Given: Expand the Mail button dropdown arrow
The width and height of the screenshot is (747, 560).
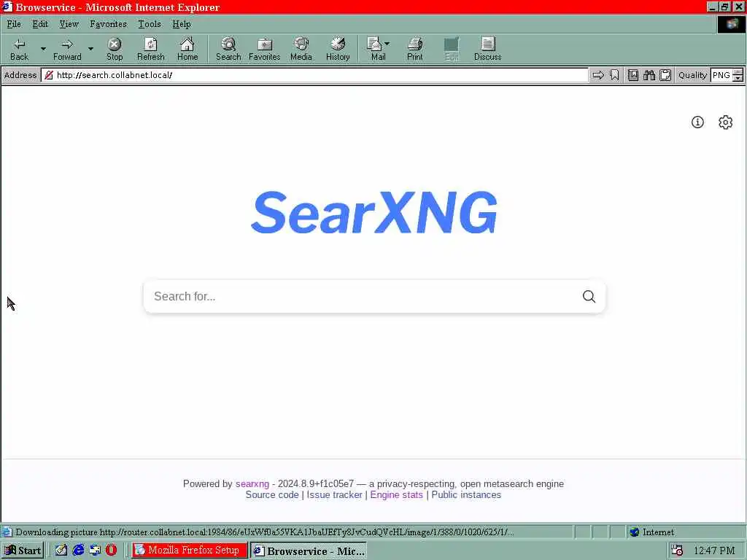Looking at the screenshot, I should click(x=387, y=44).
